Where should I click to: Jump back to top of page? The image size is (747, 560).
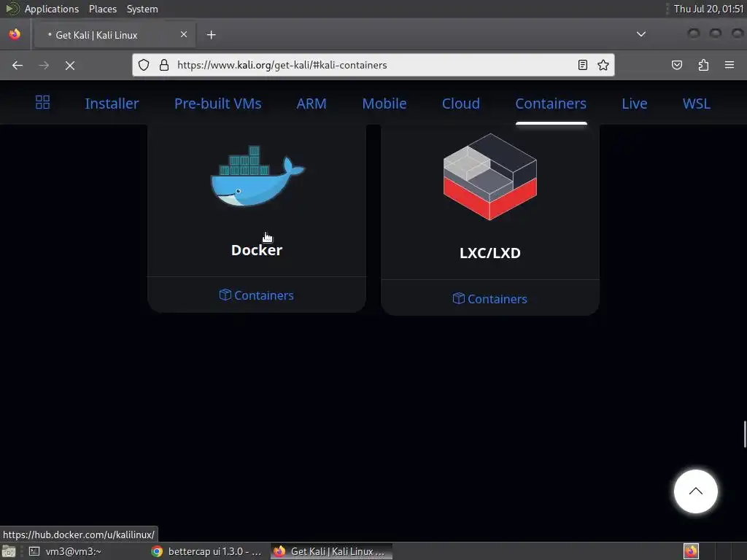(x=695, y=491)
